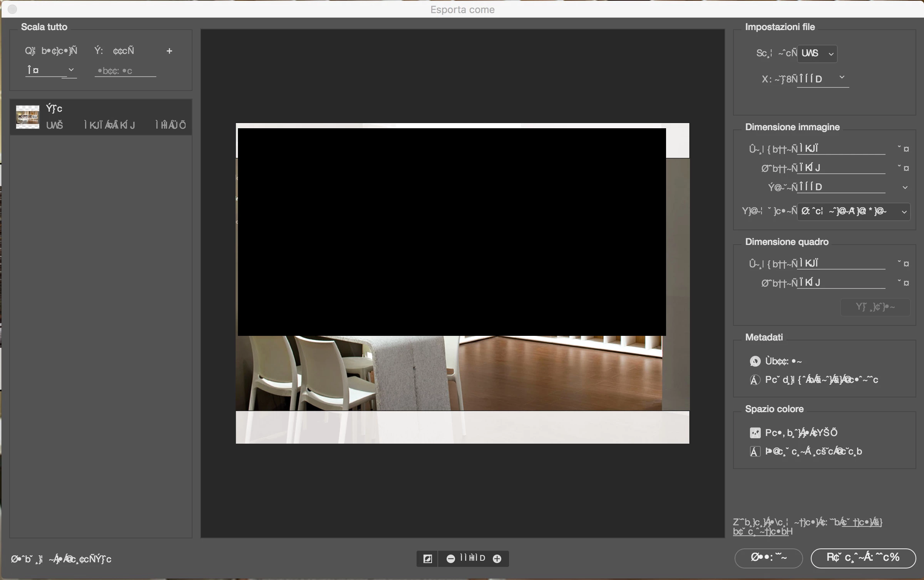
Task: Click the export button at bottom right
Action: 863,558
